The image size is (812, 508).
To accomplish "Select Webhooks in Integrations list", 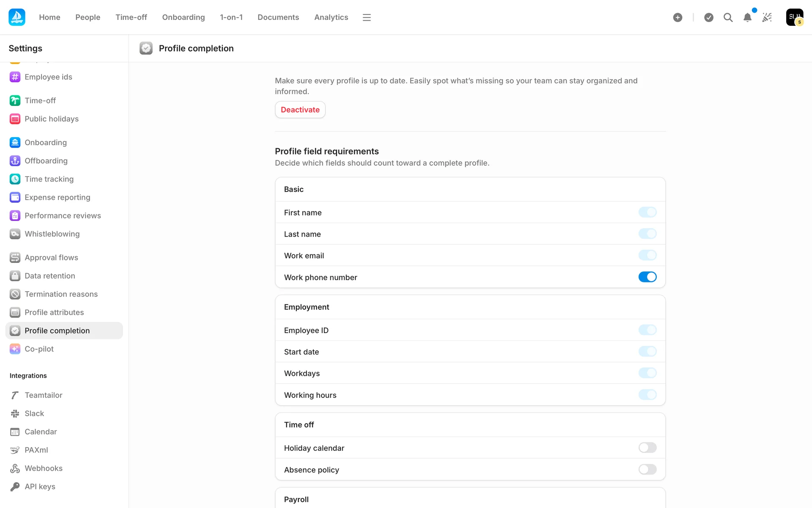I will click(44, 469).
